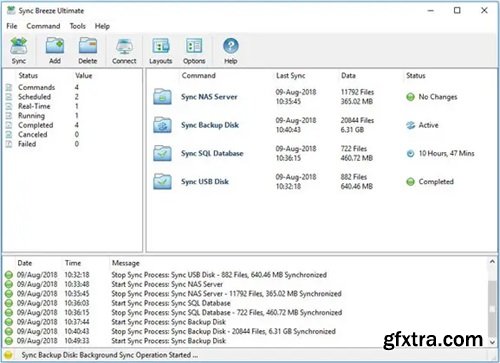
Task: Open the Command menu
Action: tap(43, 26)
